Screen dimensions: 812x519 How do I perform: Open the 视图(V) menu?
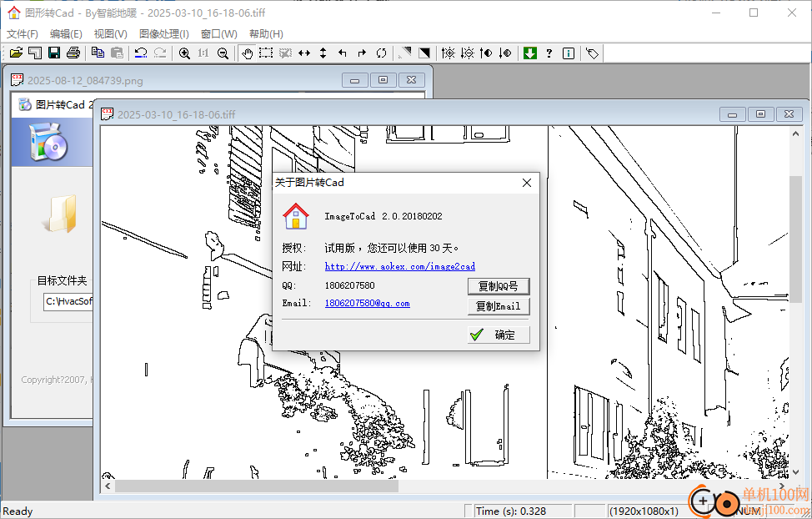pyautogui.click(x=110, y=33)
